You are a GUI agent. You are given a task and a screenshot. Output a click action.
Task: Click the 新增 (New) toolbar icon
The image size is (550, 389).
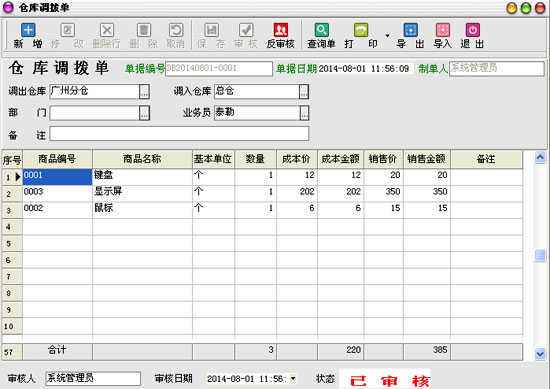click(x=28, y=30)
